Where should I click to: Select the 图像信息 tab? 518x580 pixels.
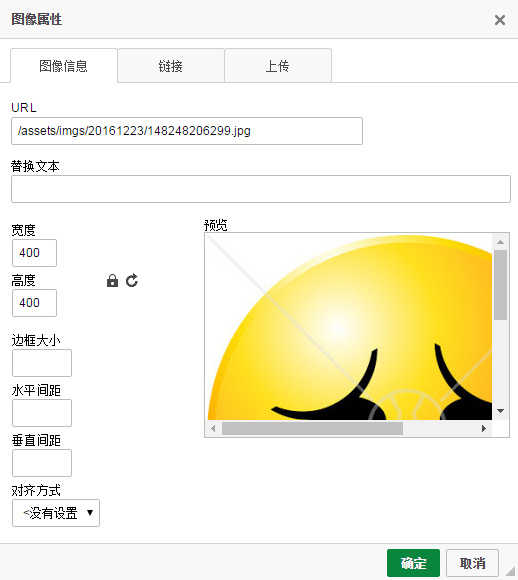click(x=64, y=66)
